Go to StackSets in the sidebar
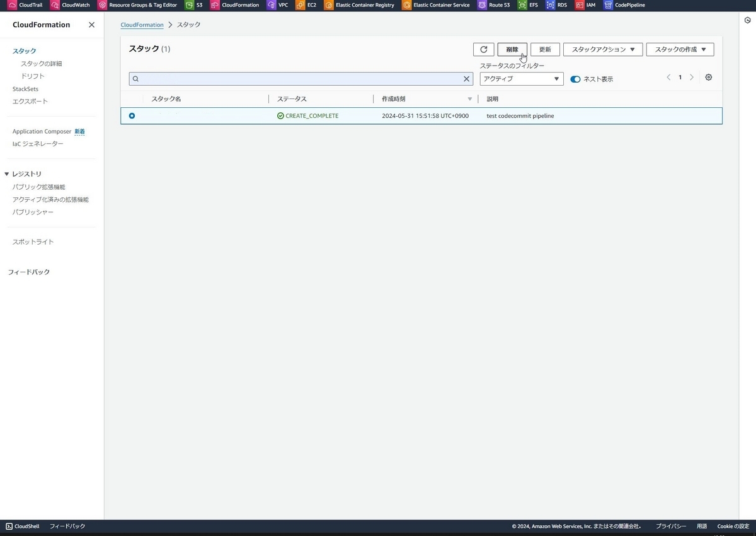The width and height of the screenshot is (756, 536). coord(25,88)
